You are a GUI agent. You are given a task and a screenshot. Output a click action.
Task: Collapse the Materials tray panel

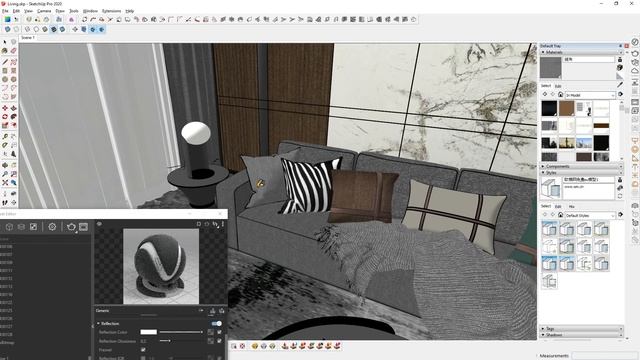pos(543,52)
